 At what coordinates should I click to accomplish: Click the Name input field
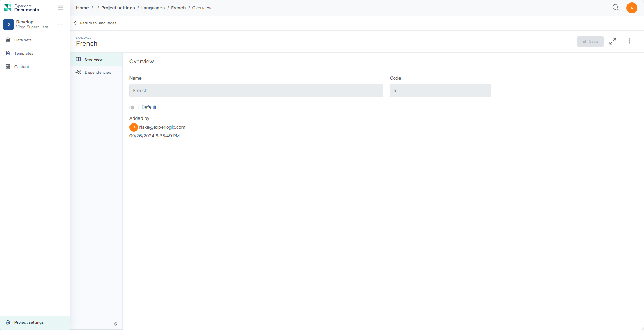pyautogui.click(x=256, y=91)
